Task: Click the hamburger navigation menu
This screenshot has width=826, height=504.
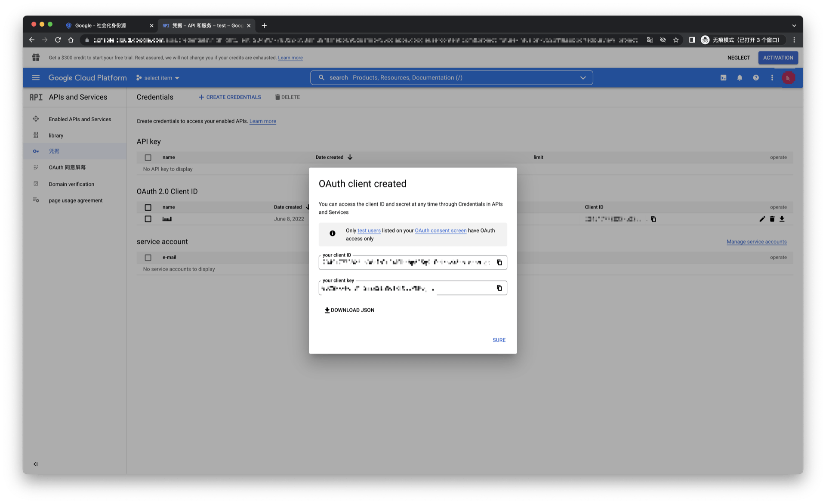Action: [36, 78]
